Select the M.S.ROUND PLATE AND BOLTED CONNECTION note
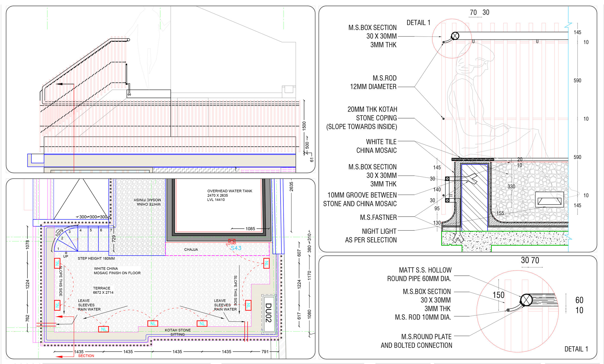The width and height of the screenshot is (604, 364). [x=417, y=341]
